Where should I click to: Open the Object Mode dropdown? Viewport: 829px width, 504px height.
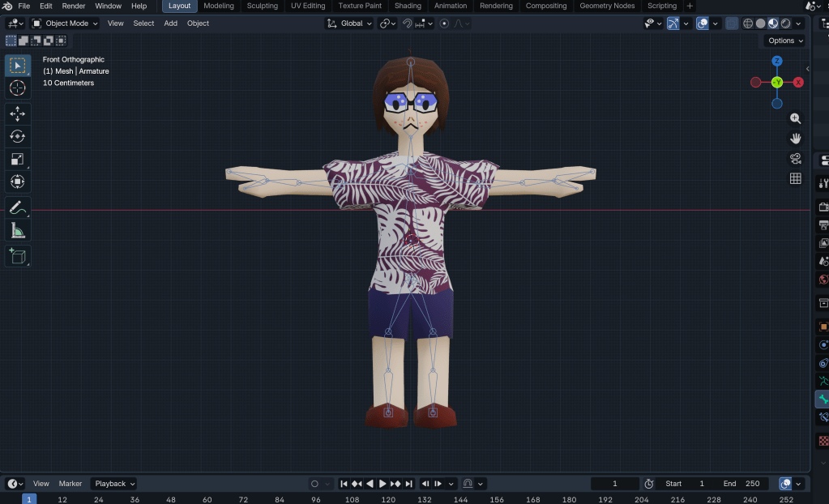click(65, 23)
